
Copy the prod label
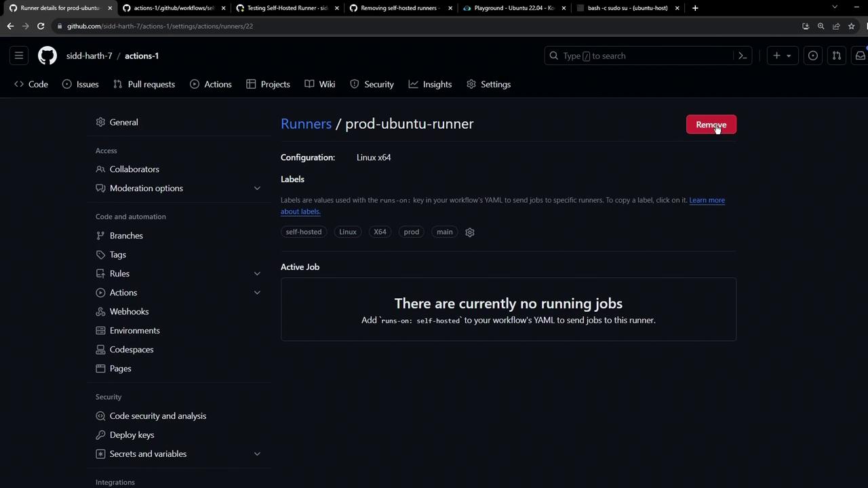click(412, 232)
